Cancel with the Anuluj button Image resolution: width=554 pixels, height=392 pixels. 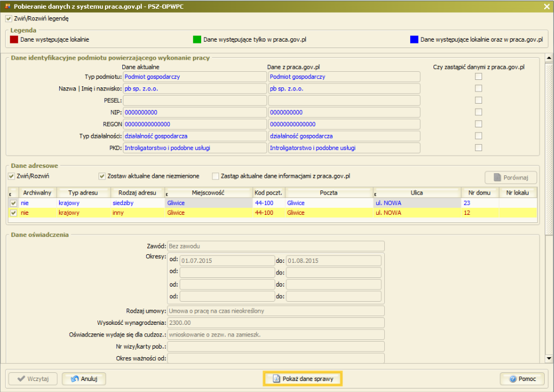click(x=84, y=379)
